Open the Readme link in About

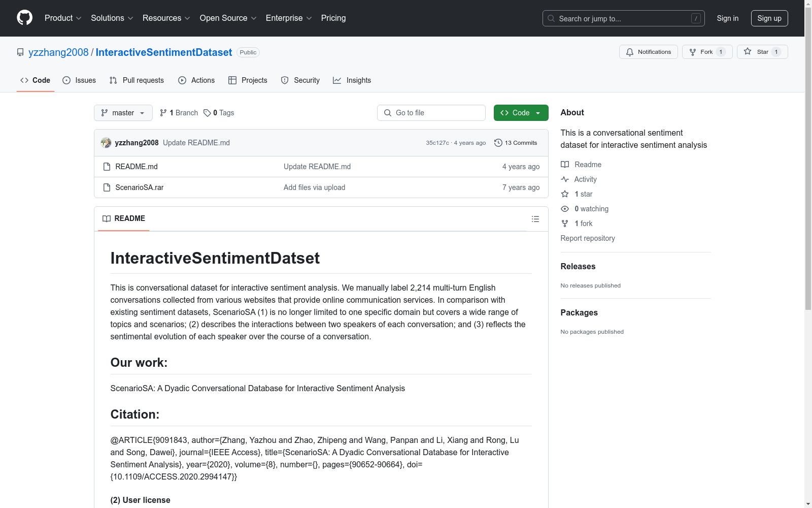coord(581,165)
